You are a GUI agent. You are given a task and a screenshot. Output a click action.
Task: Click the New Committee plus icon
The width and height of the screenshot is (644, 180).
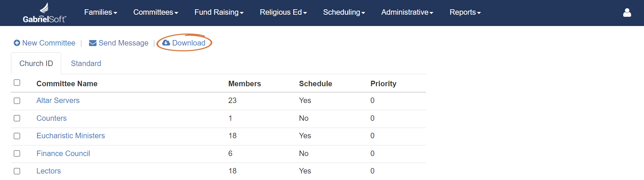pos(17,43)
